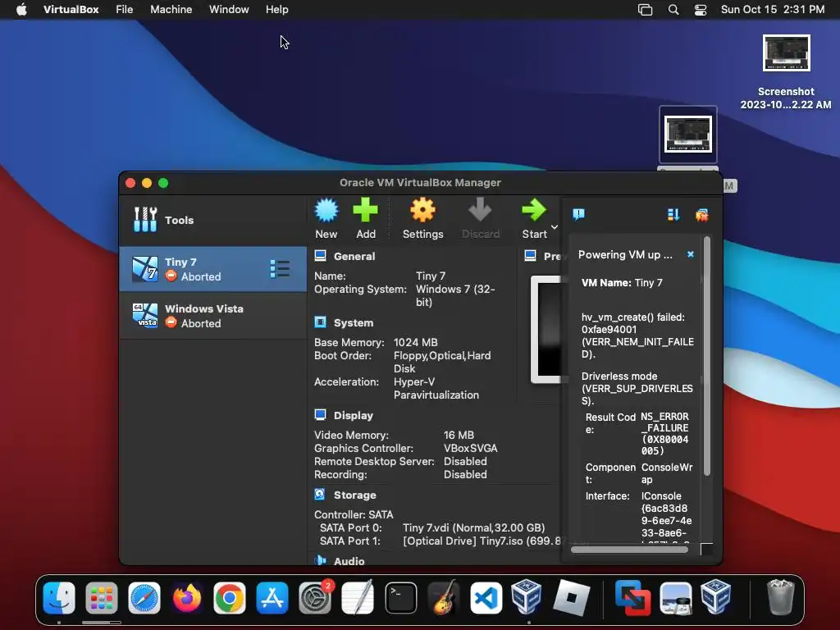Select the Tiny 7 machine entry
840x630 pixels.
coord(212,269)
